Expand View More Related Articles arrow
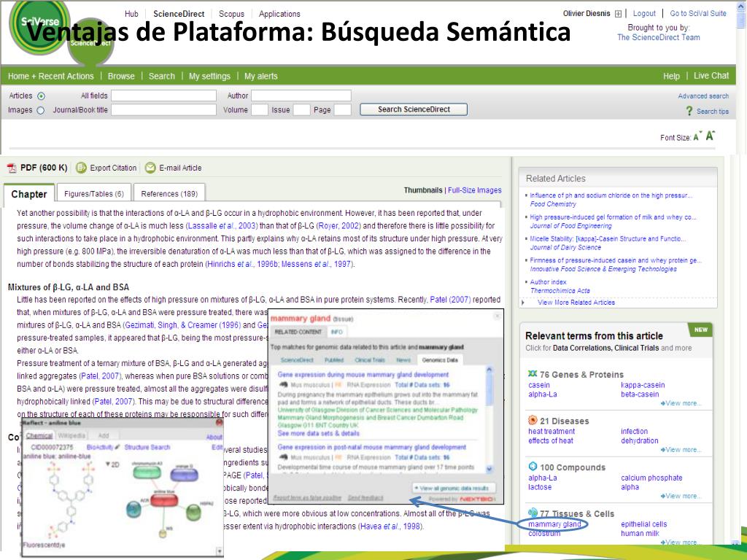Image resolution: width=747 pixels, height=560 pixels. click(x=523, y=303)
